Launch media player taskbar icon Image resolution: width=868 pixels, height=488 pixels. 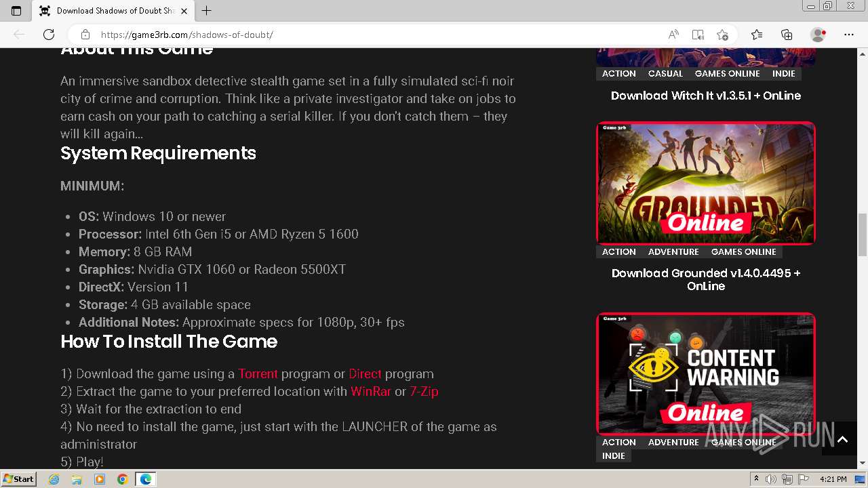pyautogui.click(x=100, y=479)
